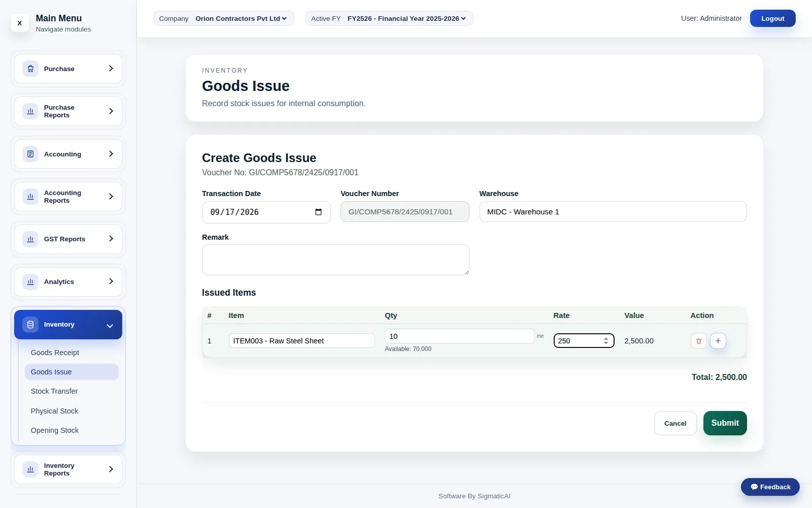Image resolution: width=812 pixels, height=508 pixels.
Task: Open Opening Stock submenu item
Action: tap(72, 430)
